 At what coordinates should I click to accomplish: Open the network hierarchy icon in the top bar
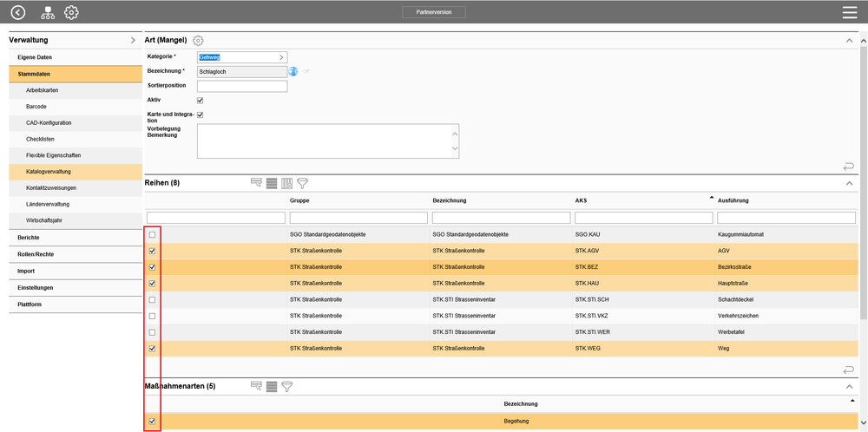pyautogui.click(x=47, y=12)
